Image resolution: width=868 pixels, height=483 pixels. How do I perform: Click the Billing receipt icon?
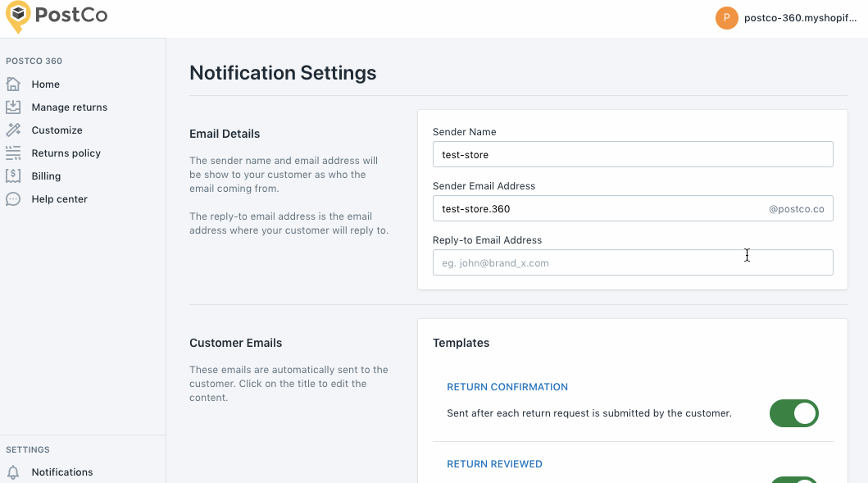[x=13, y=176]
